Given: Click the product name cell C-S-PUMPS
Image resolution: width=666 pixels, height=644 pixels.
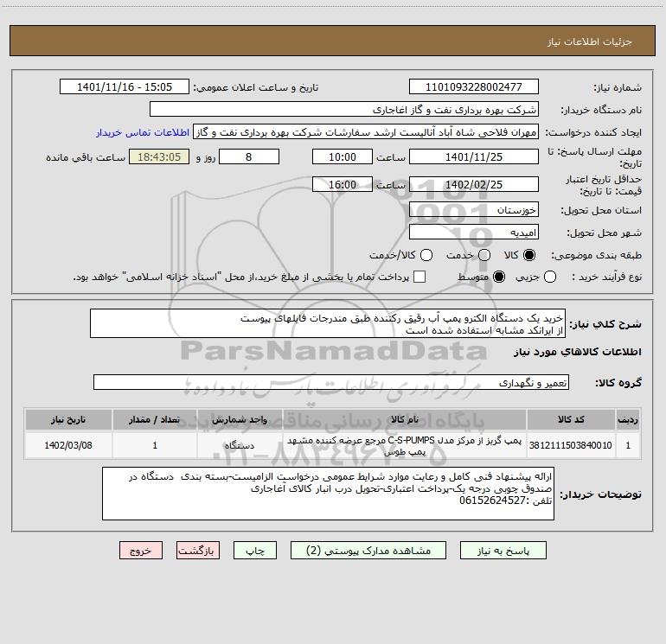Looking at the screenshot, I should [405, 445].
